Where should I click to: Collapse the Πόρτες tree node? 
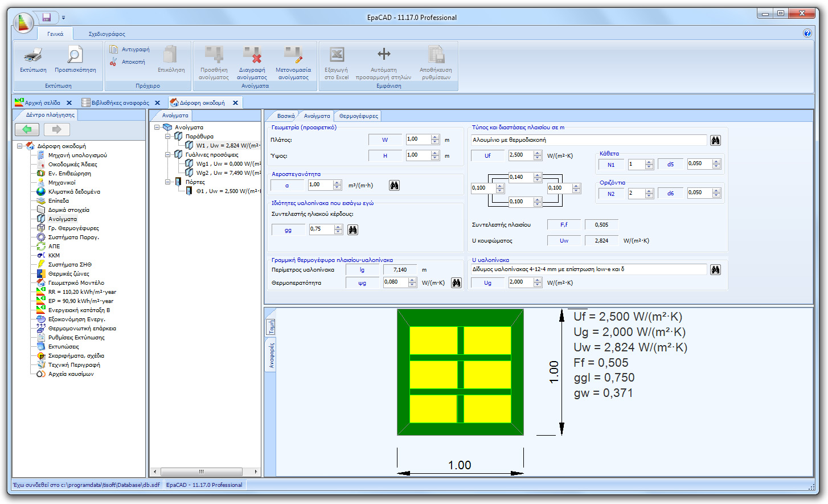point(167,182)
